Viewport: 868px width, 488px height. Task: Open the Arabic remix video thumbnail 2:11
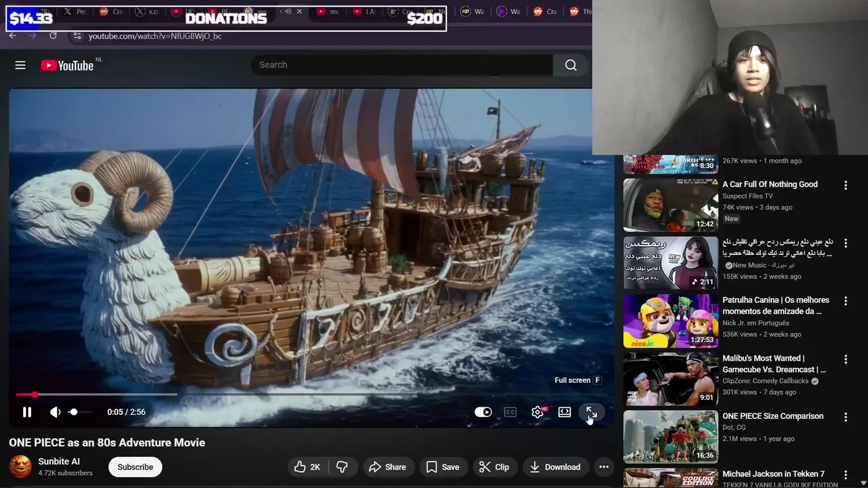click(x=671, y=263)
